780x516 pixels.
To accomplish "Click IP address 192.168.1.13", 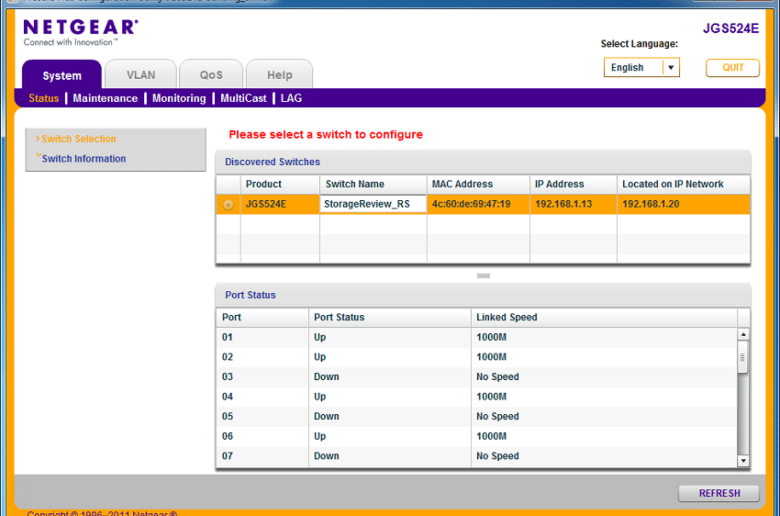I will click(x=564, y=204).
